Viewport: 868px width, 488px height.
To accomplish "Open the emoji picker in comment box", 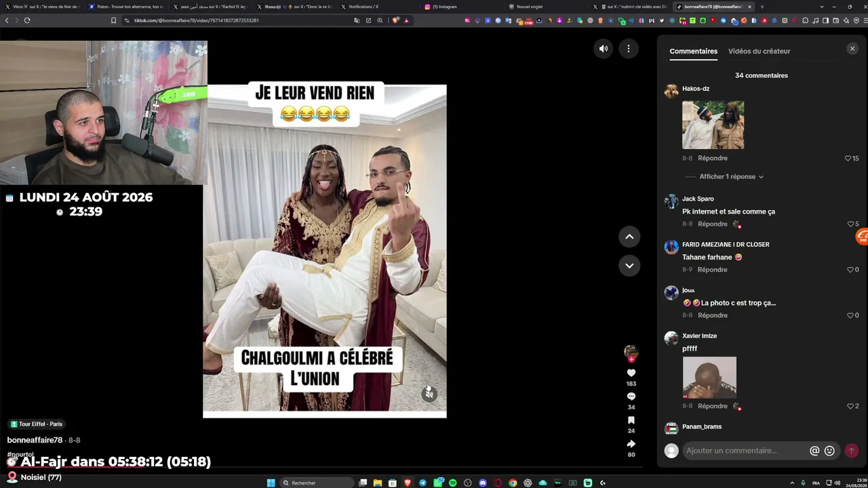I will point(829,451).
